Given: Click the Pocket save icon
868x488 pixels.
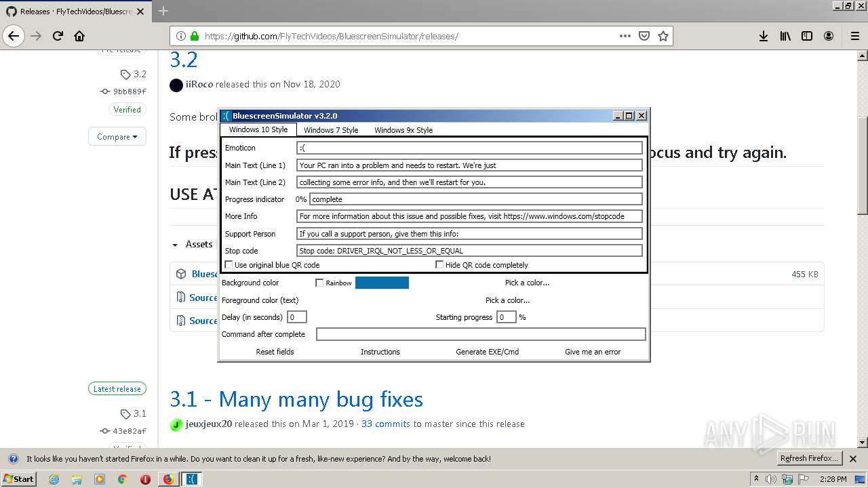Looking at the screenshot, I should point(644,36).
